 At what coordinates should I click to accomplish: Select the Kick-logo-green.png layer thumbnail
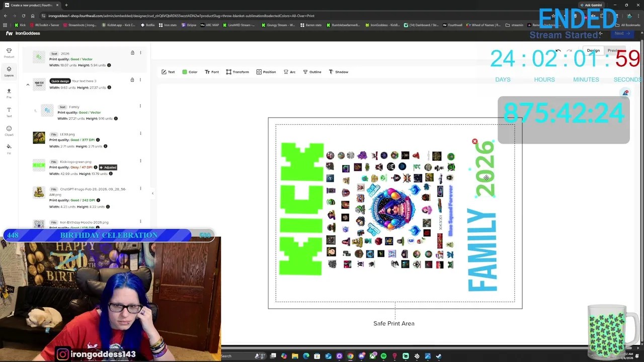pyautogui.click(x=39, y=165)
